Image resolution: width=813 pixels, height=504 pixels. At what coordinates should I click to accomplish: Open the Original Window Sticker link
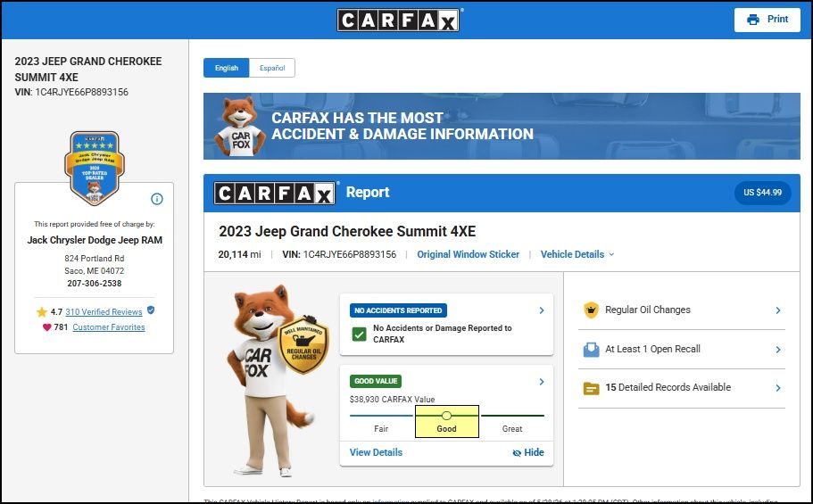pos(469,254)
